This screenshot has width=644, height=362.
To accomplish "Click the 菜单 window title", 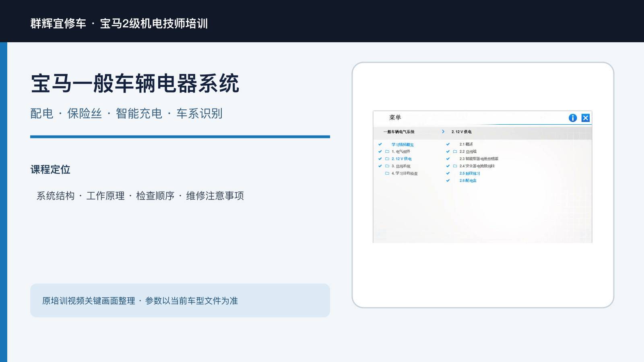I will [x=395, y=117].
